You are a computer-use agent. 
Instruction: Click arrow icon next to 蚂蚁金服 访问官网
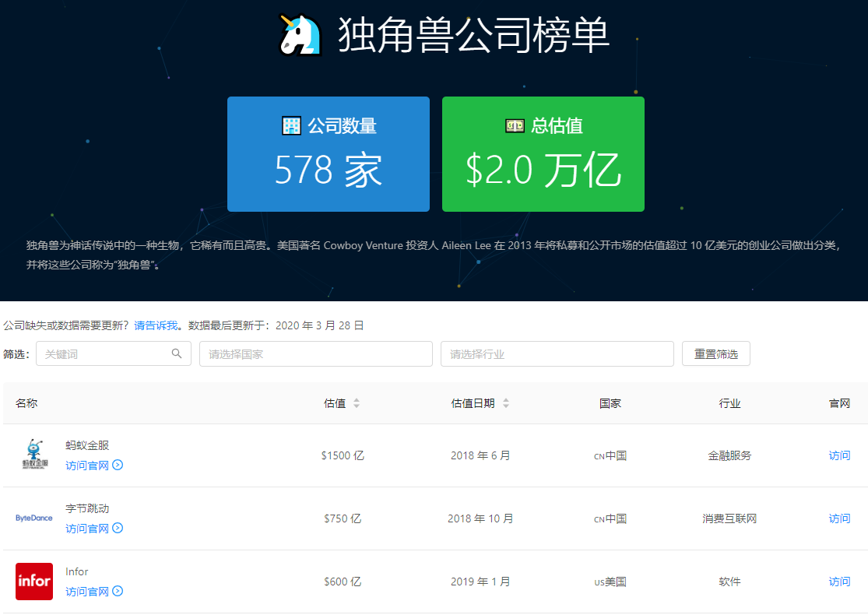pyautogui.click(x=118, y=465)
